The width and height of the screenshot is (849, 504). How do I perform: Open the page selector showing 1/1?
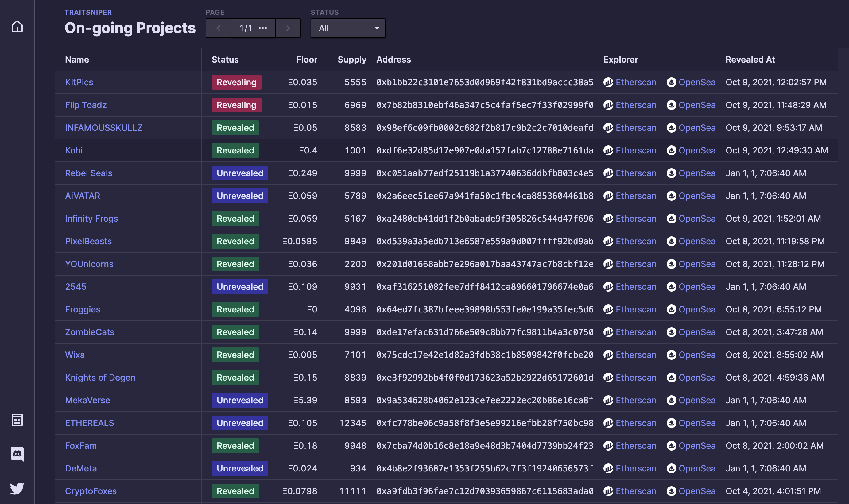click(x=253, y=28)
